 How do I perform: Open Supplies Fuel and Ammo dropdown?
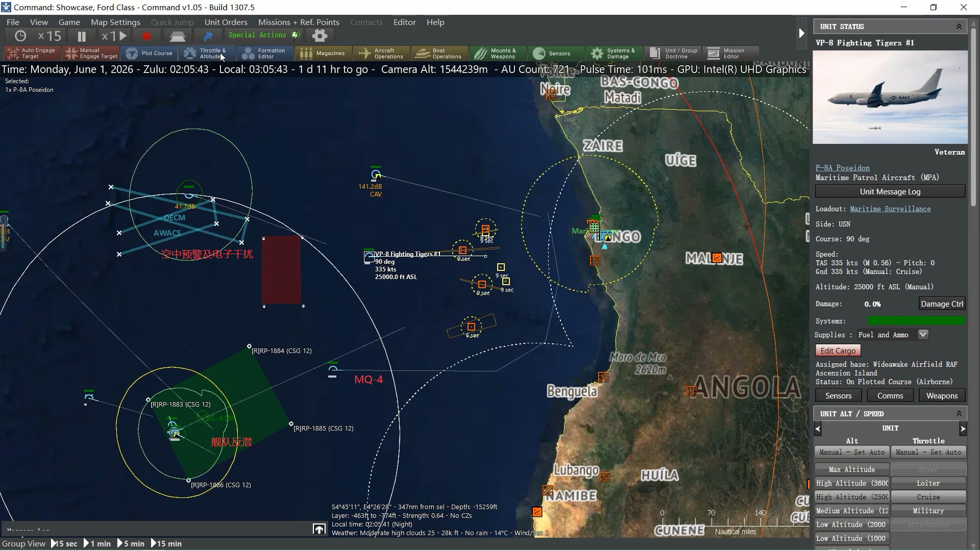coord(923,335)
